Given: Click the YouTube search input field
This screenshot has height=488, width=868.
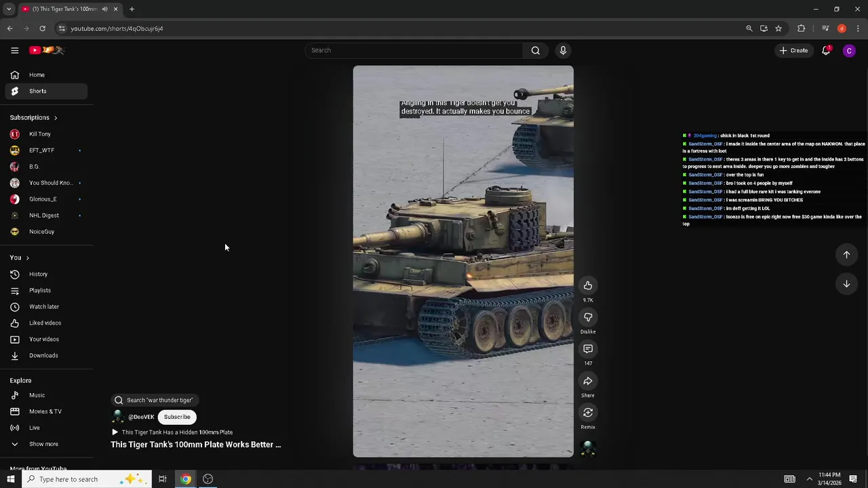Looking at the screenshot, I should click(414, 50).
